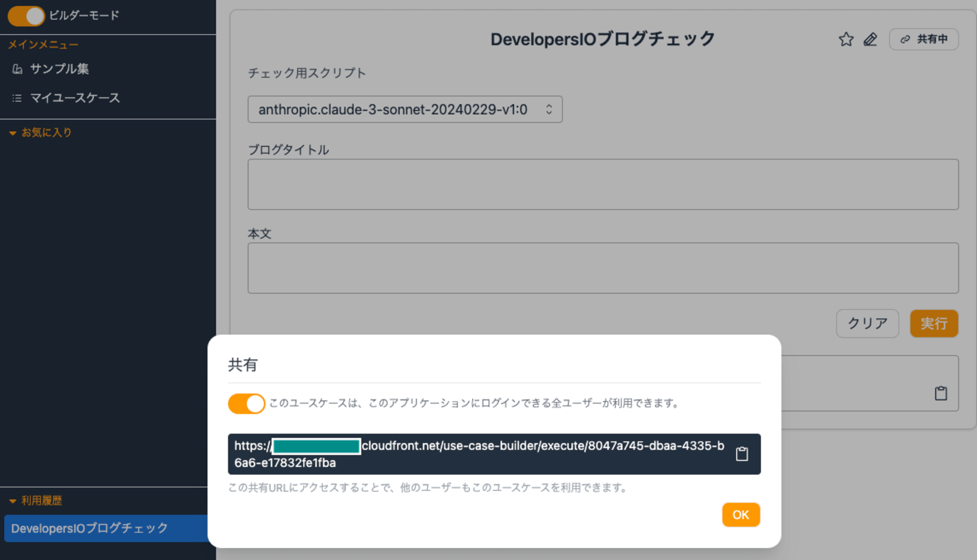Viewport: 977px width, 560px height.
Task: Click the チェック用スクリプト description text
Action: [307, 73]
